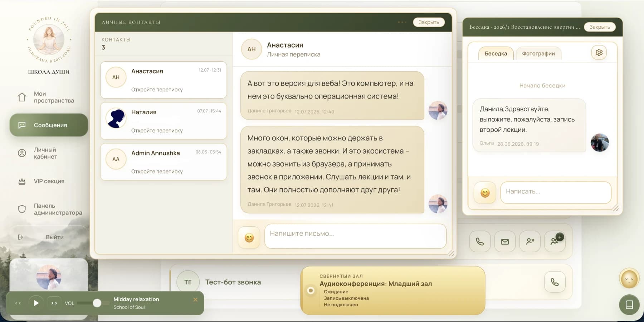Open Мои пространства from the sidebar
644x322 pixels.
pos(49,97)
